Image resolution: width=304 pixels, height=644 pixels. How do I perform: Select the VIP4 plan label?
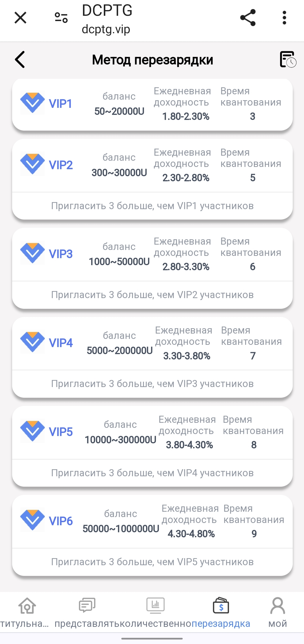coord(61,343)
